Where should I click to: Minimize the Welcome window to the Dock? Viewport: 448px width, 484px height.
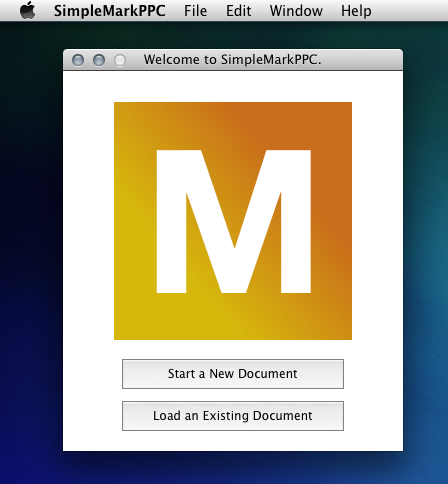[99, 60]
